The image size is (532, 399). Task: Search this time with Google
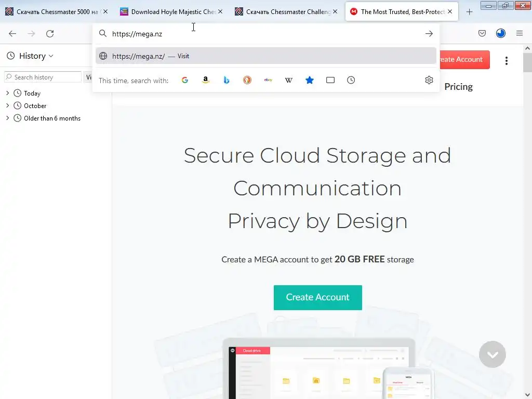point(185,80)
